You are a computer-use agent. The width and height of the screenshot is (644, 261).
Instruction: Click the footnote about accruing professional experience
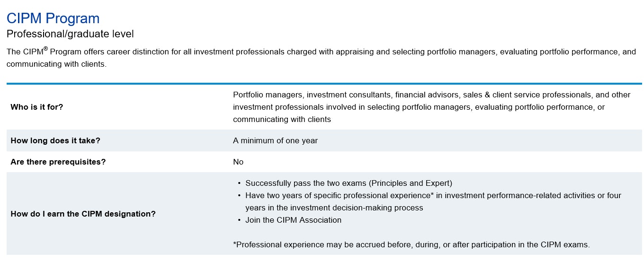click(411, 244)
